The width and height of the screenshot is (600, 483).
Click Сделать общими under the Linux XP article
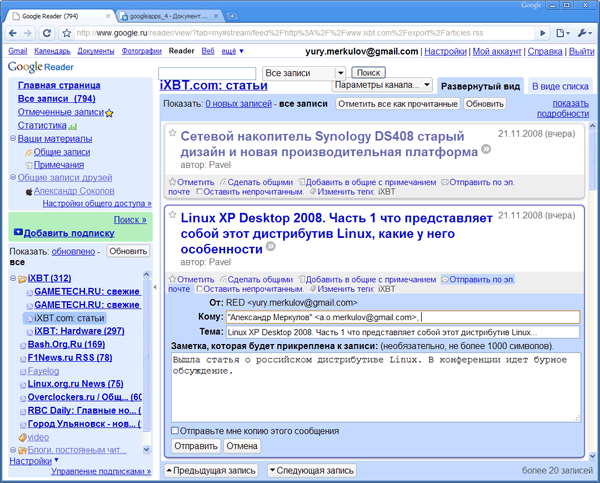(x=256, y=279)
